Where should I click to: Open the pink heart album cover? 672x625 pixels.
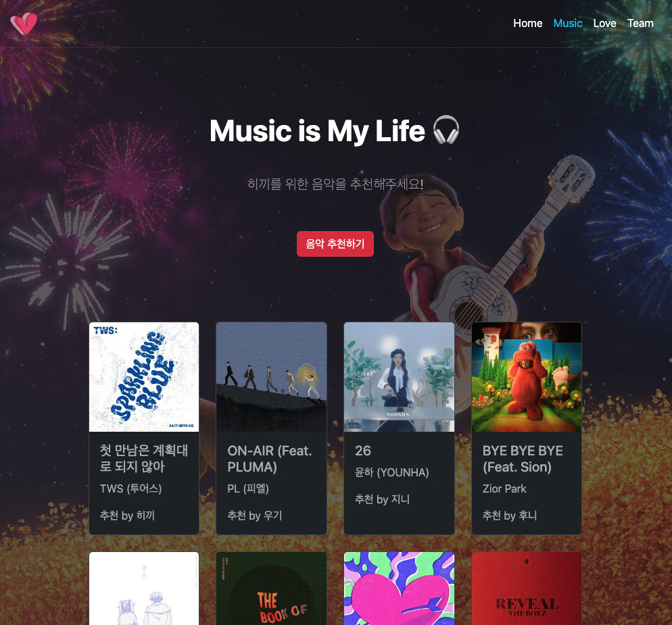[x=399, y=589]
